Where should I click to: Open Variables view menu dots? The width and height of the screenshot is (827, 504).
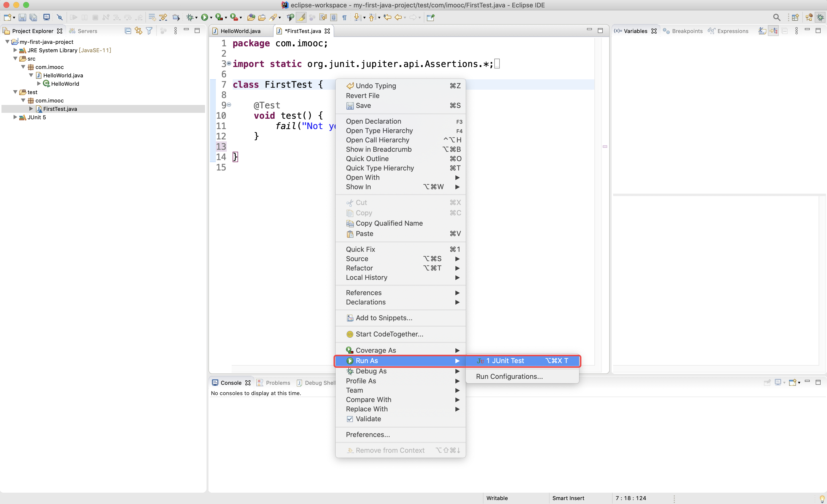796,31
